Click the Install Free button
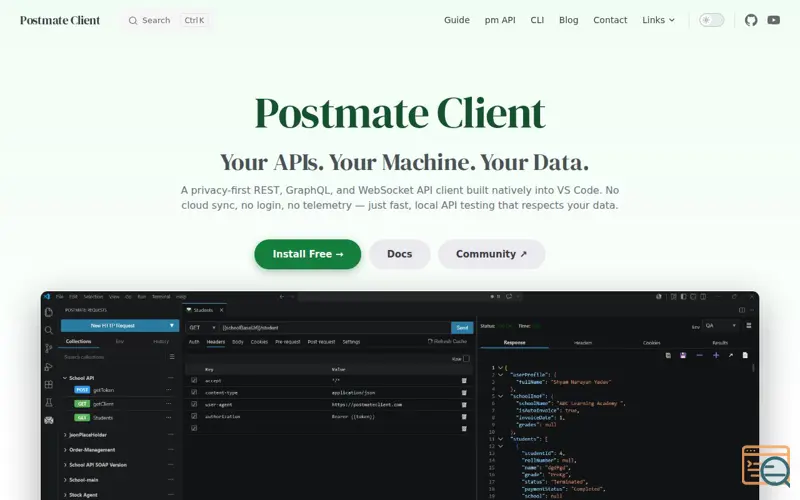This screenshot has height=500, width=800. 308,254
